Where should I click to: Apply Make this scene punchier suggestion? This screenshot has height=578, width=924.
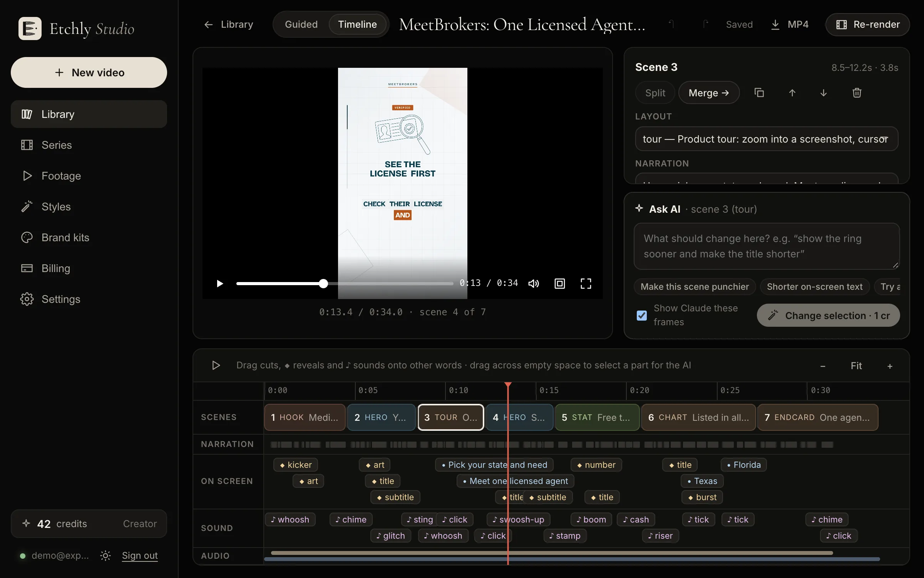pyautogui.click(x=695, y=287)
